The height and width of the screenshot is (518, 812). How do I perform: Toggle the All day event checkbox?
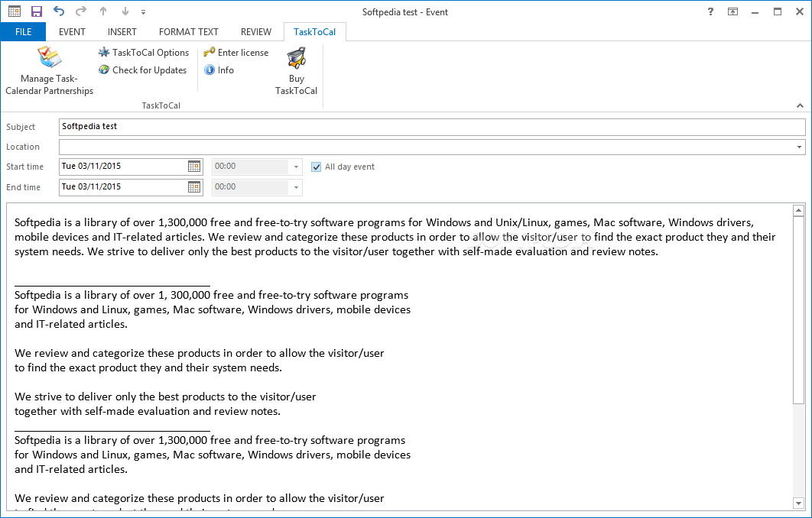(x=316, y=167)
